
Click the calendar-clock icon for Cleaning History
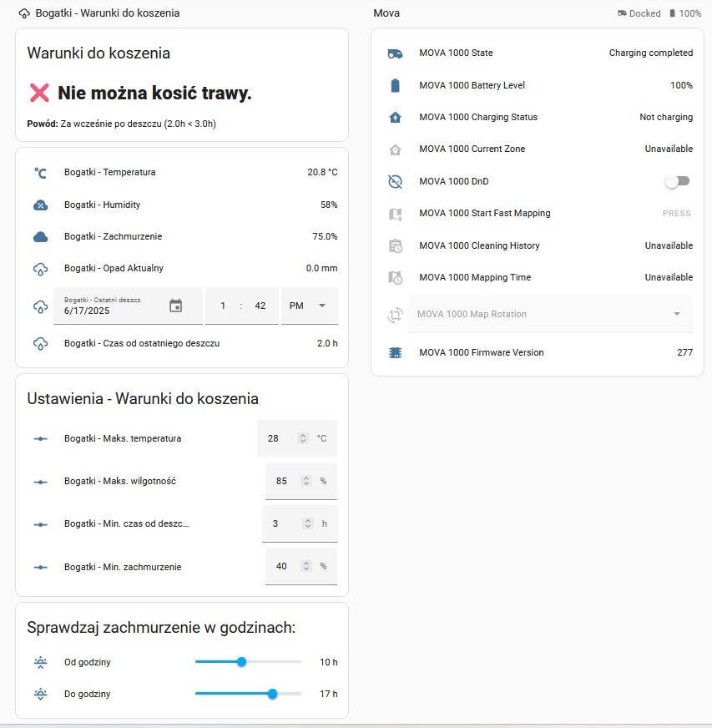pos(395,246)
